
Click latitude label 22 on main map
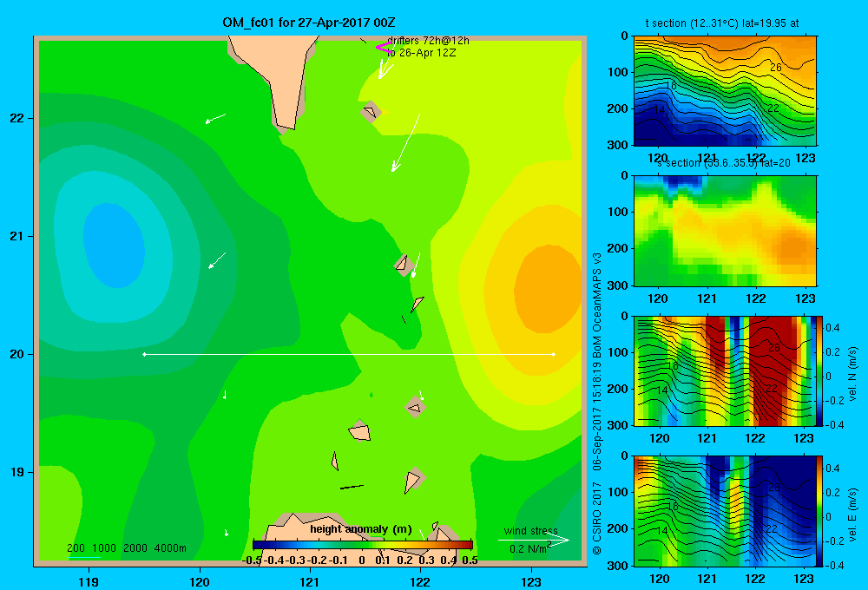(17, 118)
